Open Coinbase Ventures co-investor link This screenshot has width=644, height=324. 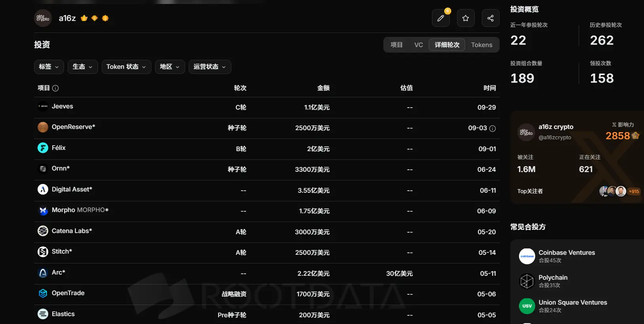coord(567,253)
